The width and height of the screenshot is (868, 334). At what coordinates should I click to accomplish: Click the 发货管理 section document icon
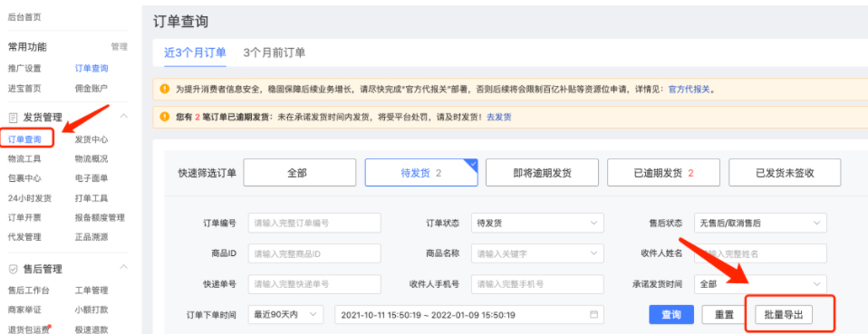click(14, 118)
